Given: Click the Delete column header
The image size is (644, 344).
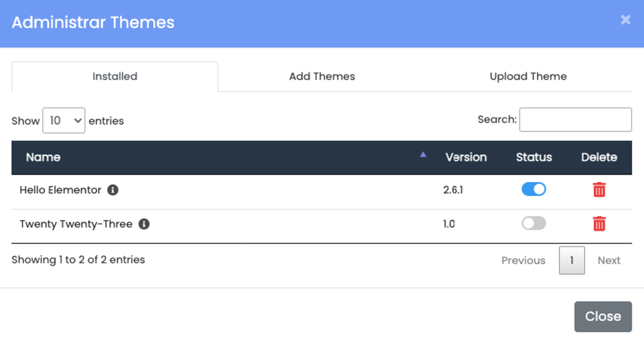Looking at the screenshot, I should click(599, 157).
